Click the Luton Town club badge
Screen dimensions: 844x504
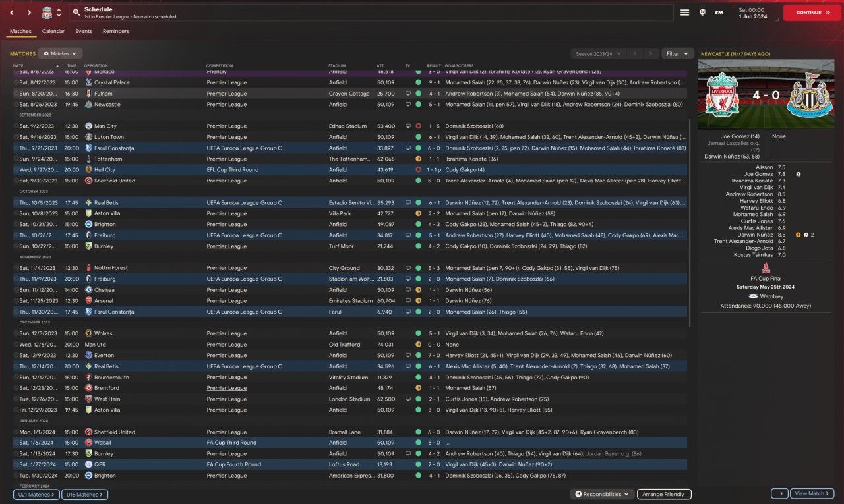pyautogui.click(x=89, y=137)
